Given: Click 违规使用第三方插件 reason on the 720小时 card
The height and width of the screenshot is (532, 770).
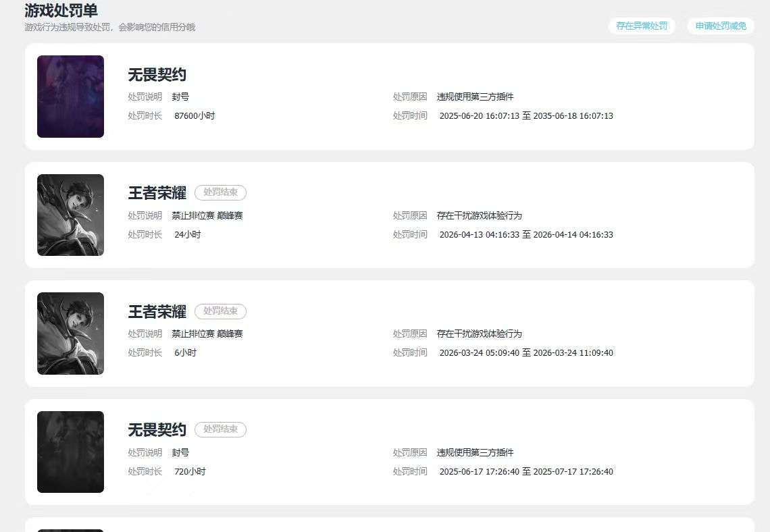Looking at the screenshot, I should click(476, 452).
